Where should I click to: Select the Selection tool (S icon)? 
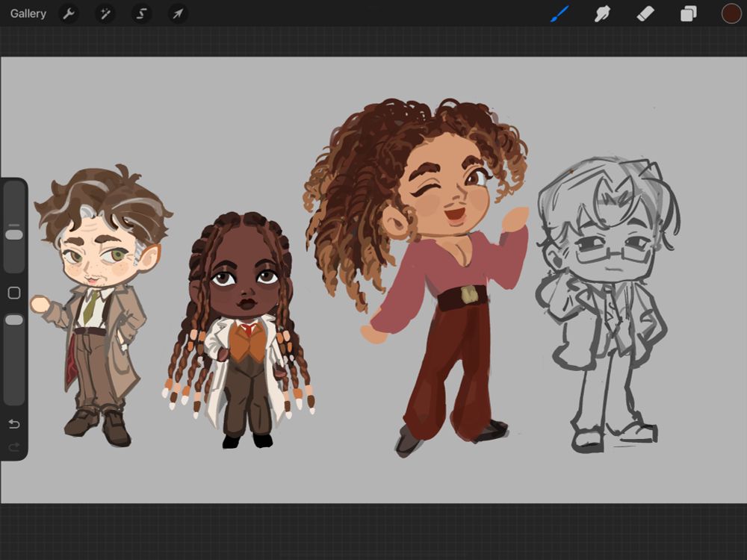[x=141, y=13]
